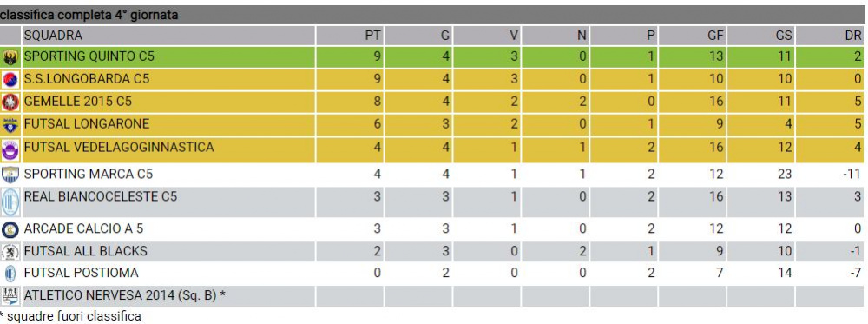Image resolution: width=868 pixels, height=324 pixels.
Task: Open the SPORTING QUINTO C5 team name
Action: click(x=88, y=57)
